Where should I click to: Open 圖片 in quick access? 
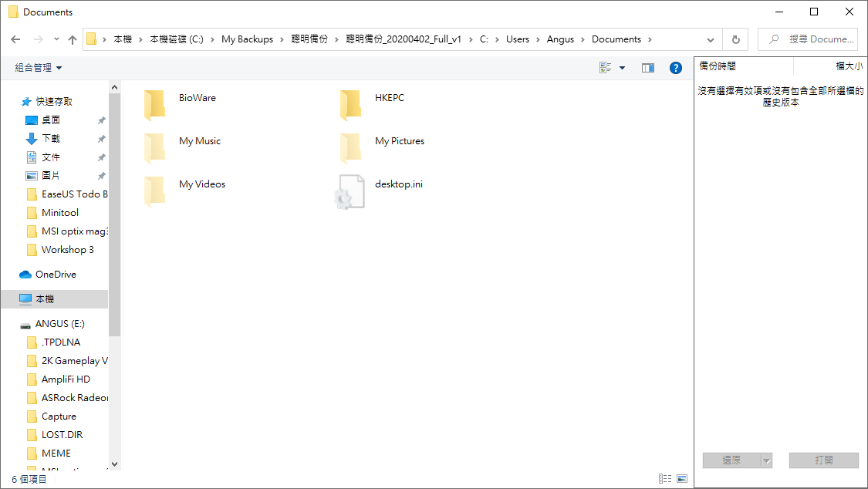tap(51, 175)
